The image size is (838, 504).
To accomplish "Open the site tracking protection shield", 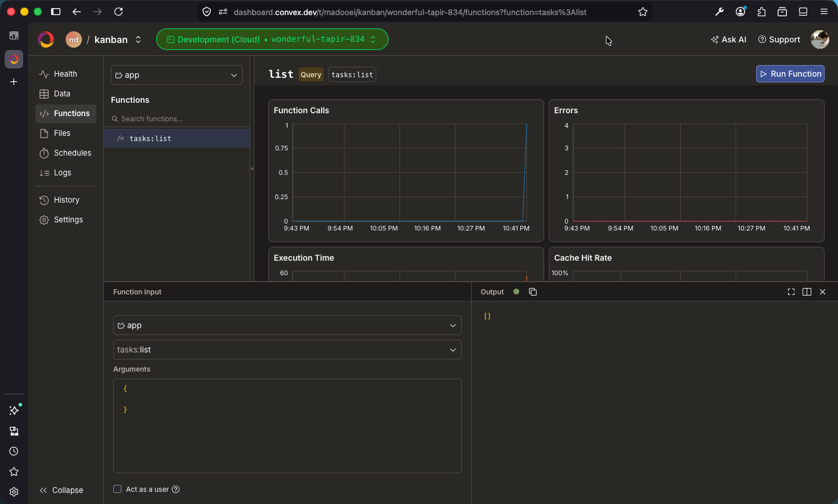I will click(x=207, y=12).
